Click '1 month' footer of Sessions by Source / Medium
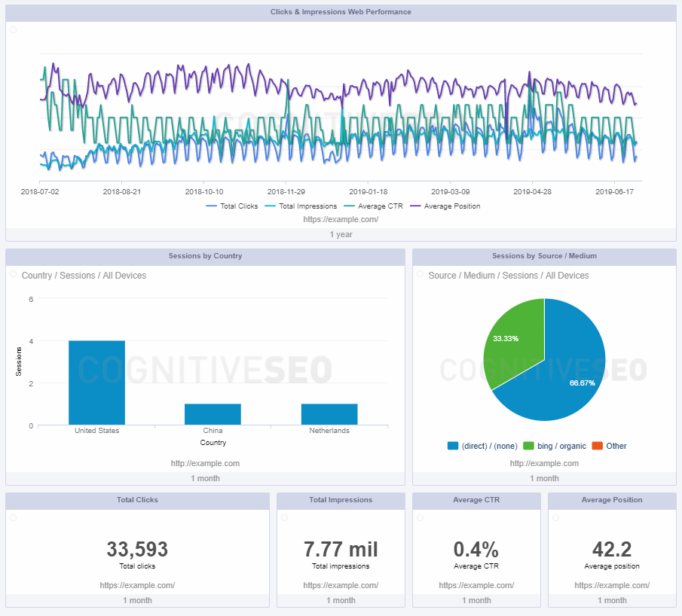This screenshot has height=616, width=682. pos(544,478)
